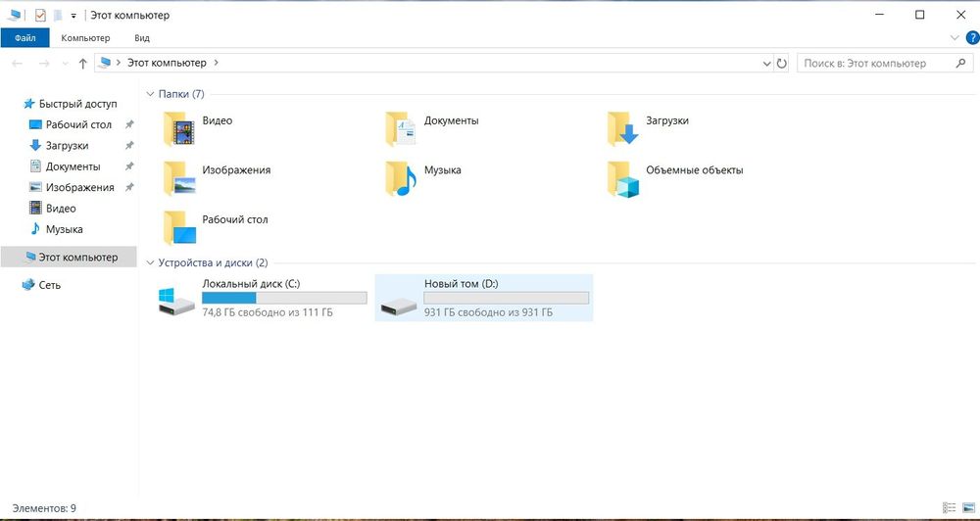980x521 pixels.
Task: Click the refresh icon beside address bar
Action: (782, 63)
